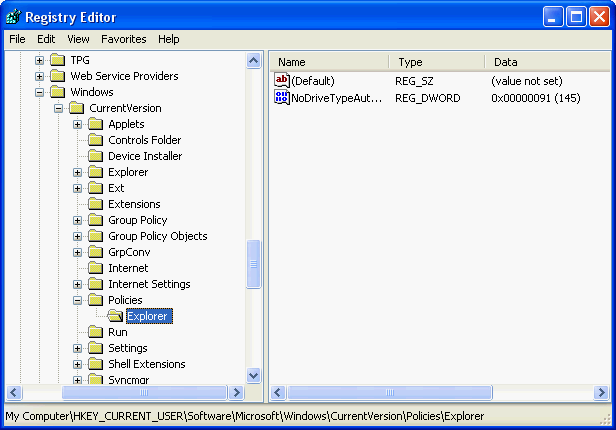Click the Extensions folder icon
616x430 pixels.
(95, 204)
